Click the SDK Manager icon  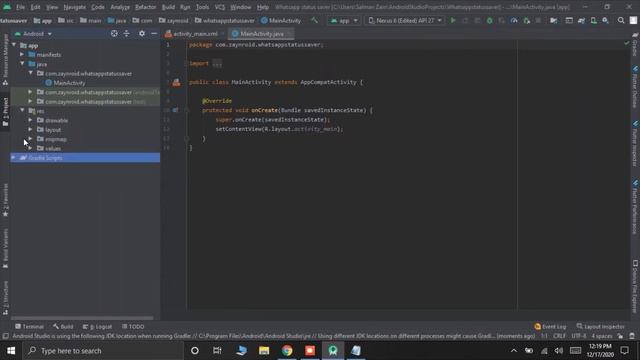(x=606, y=20)
